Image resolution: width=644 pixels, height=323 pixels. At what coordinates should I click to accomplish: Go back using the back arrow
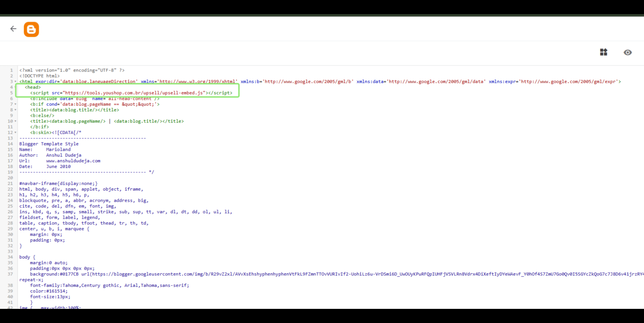pyautogui.click(x=13, y=29)
